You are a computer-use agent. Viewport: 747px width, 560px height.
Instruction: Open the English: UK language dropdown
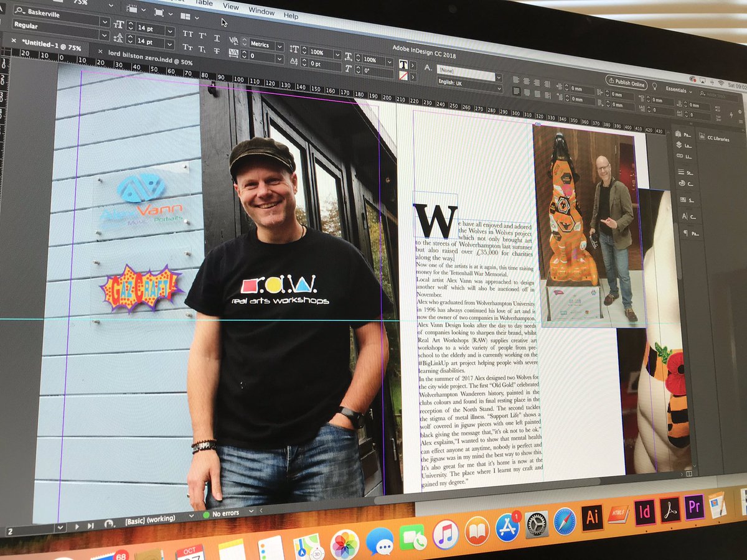point(500,88)
